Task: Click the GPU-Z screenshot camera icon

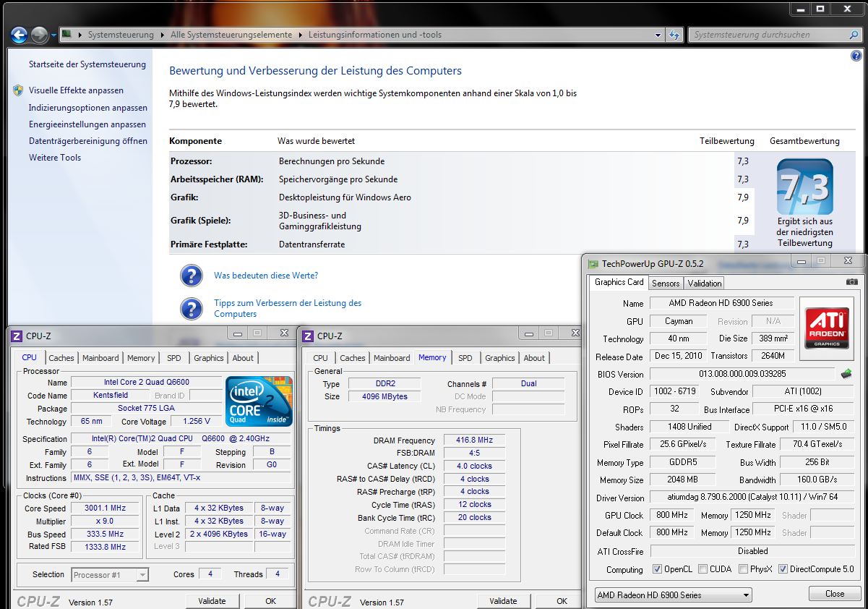Action: [x=852, y=282]
